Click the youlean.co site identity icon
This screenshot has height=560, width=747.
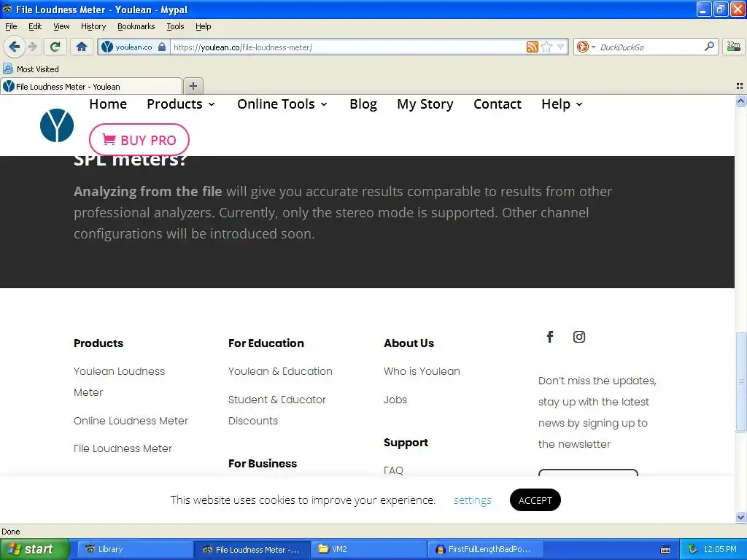point(107,47)
